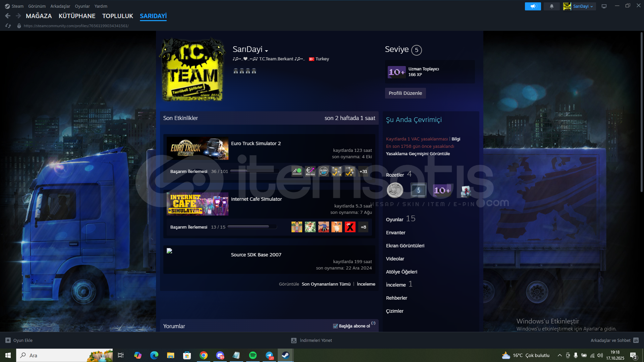
Task: Click the page reload icon
Action: coord(8,26)
